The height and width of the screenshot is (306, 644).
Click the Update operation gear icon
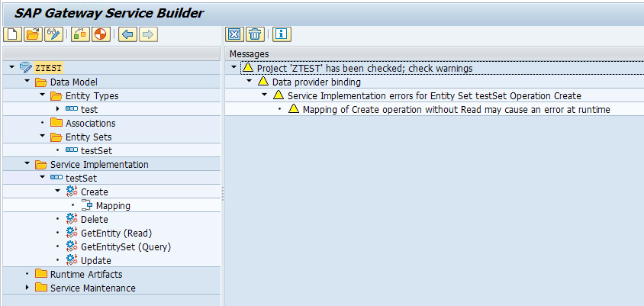(72, 260)
